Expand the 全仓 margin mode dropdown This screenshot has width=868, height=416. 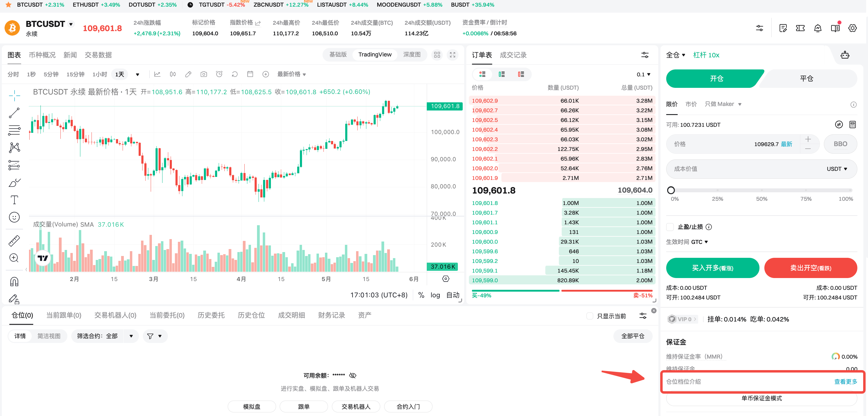coord(676,55)
